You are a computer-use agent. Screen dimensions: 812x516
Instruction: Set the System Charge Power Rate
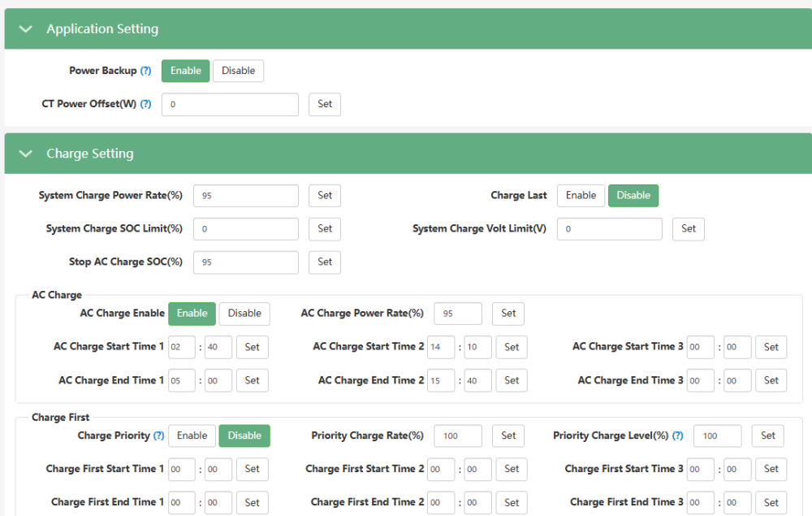[325, 195]
